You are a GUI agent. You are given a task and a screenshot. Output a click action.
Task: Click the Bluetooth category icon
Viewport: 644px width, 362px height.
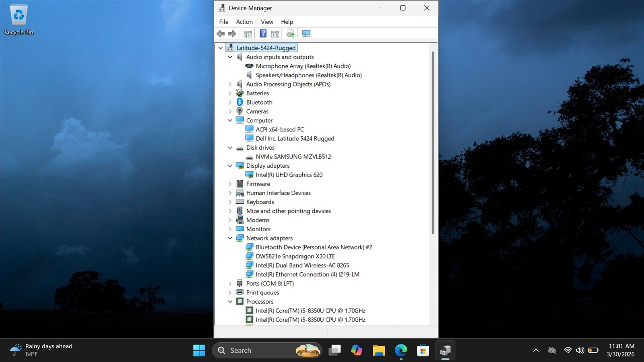240,102
